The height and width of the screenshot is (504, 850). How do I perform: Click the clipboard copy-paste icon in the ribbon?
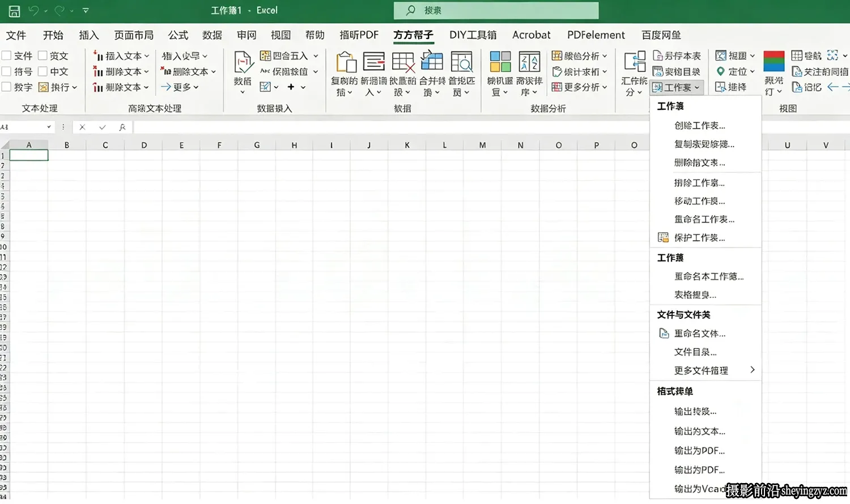tap(346, 62)
